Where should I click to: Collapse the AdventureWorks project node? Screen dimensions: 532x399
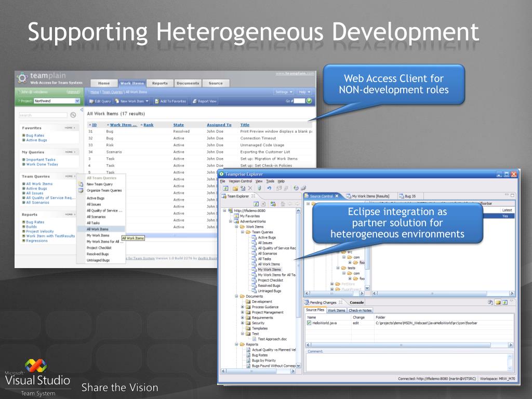click(230, 221)
